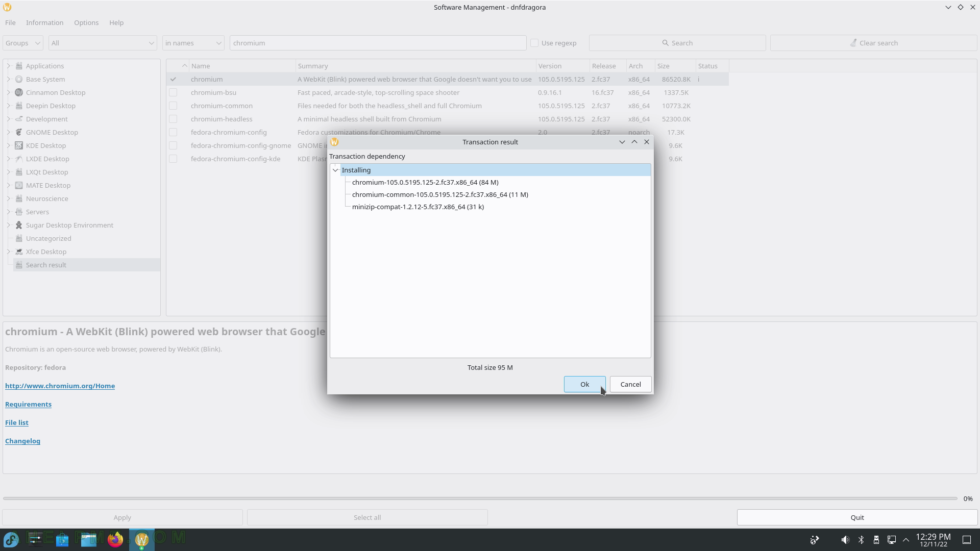Viewport: 980px width, 551px height.
Task: Expand the KDE Desktop group arrow
Action: coord(8,145)
